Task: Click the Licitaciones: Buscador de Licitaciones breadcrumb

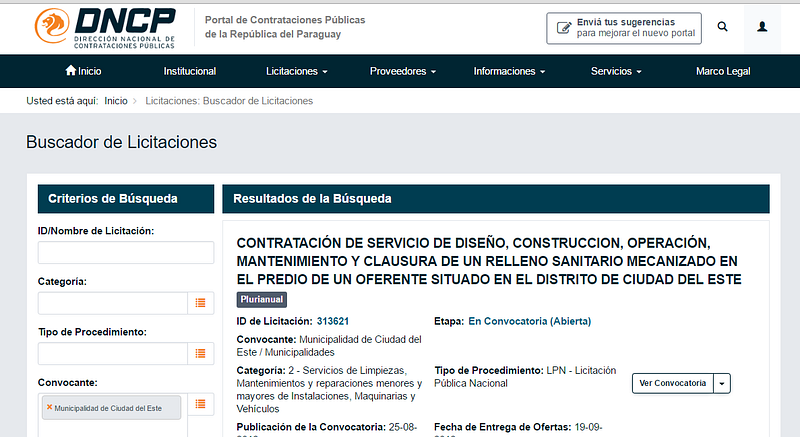Action: point(229,101)
